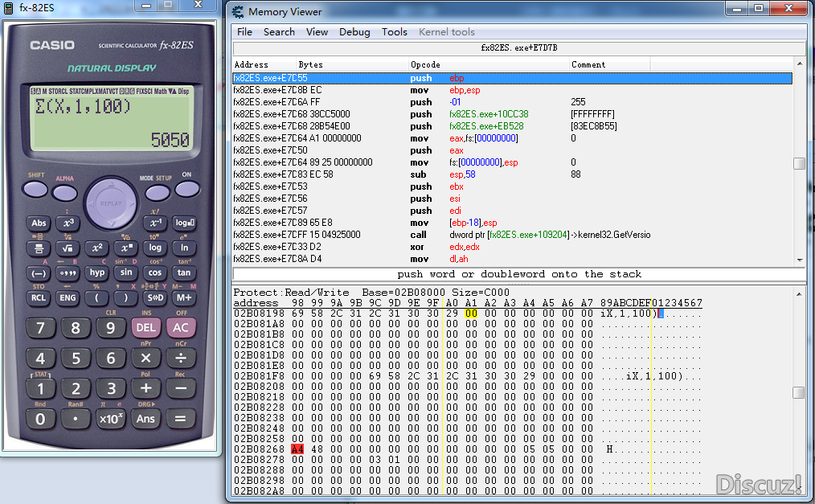Click the M+ key
Image resolution: width=815 pixels, height=504 pixels.
pos(184,297)
